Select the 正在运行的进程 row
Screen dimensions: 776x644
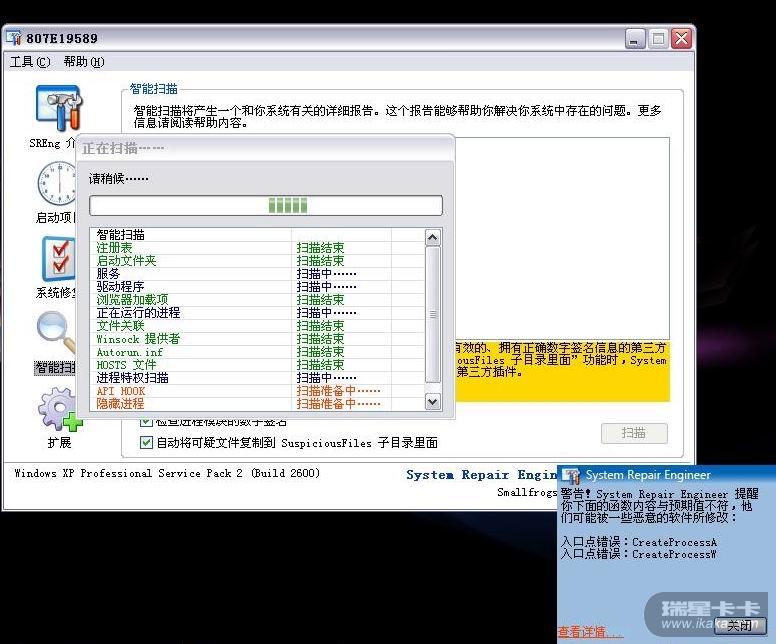tap(257, 312)
